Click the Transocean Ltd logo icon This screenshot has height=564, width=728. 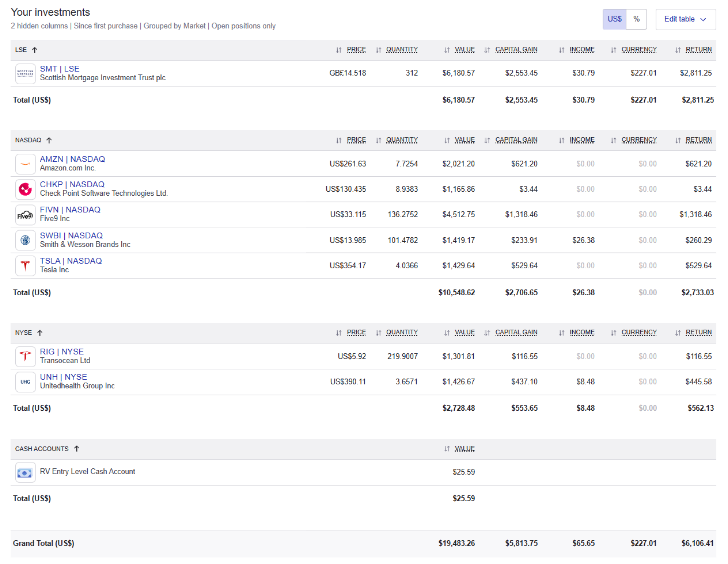pyautogui.click(x=25, y=356)
